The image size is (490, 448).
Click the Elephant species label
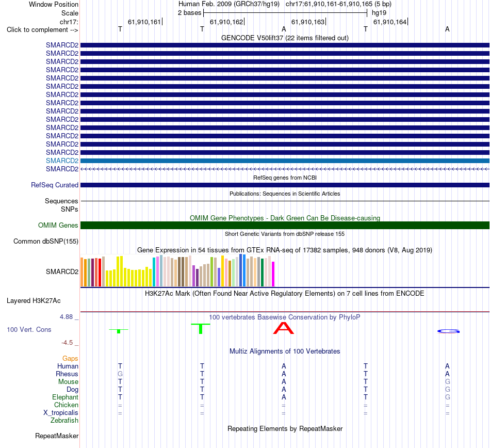click(65, 397)
